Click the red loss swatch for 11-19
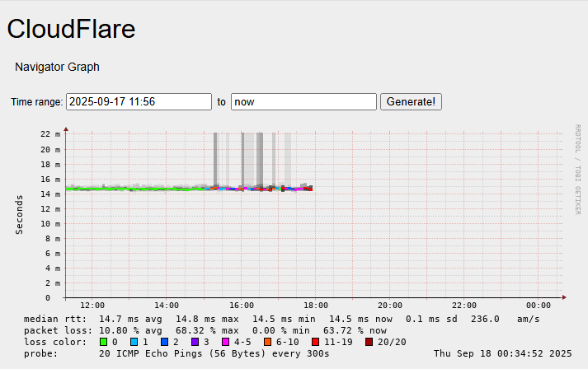 (x=315, y=342)
